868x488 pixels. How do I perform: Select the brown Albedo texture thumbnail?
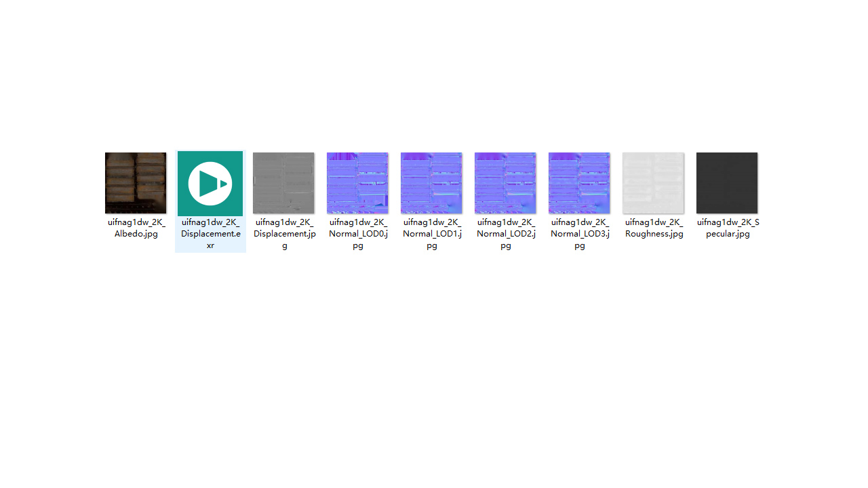point(136,183)
